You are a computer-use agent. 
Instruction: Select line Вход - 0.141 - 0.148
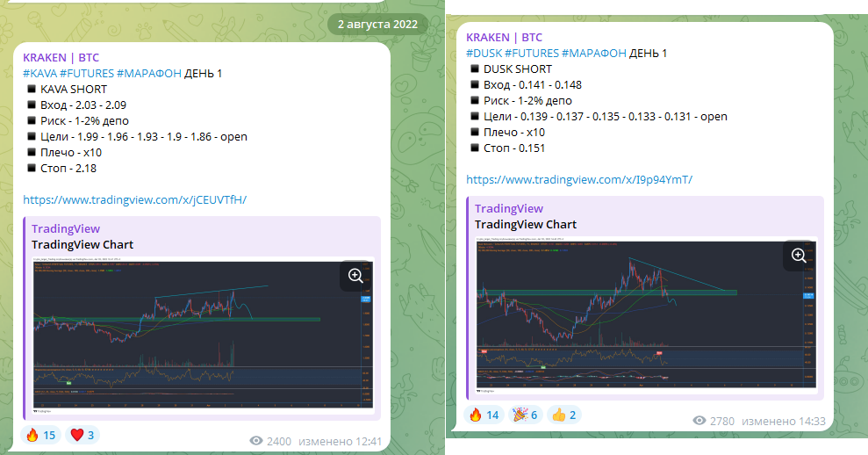[533, 85]
